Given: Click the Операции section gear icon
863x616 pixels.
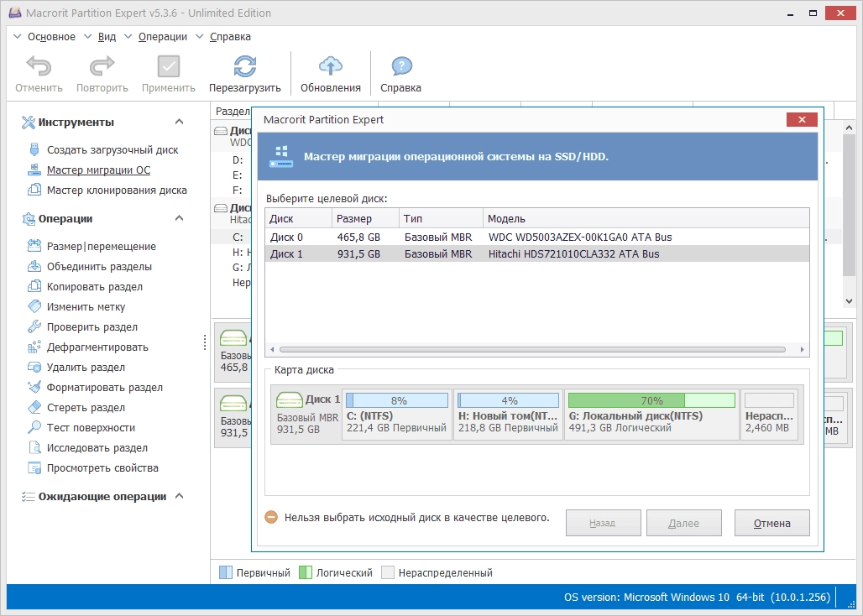Looking at the screenshot, I should (28, 219).
